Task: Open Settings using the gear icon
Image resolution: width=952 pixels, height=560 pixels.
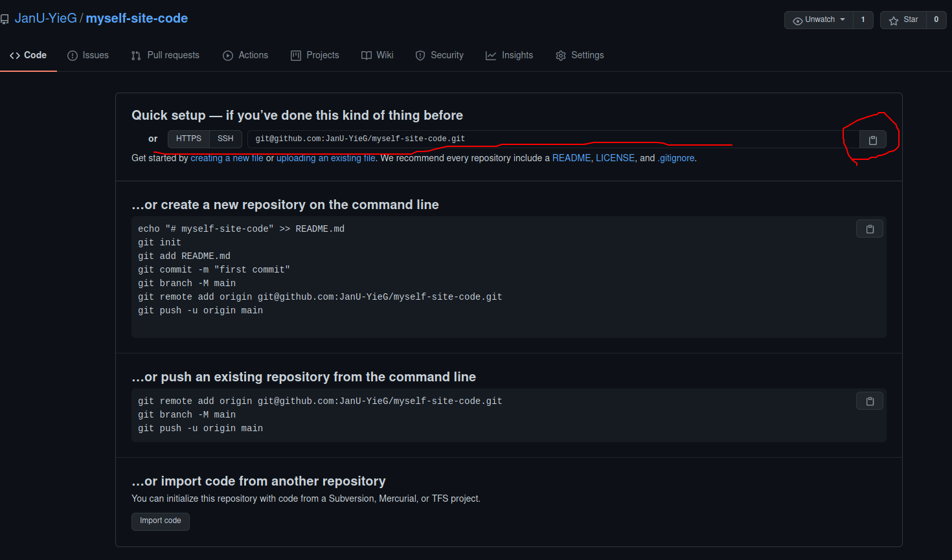Action: click(561, 55)
